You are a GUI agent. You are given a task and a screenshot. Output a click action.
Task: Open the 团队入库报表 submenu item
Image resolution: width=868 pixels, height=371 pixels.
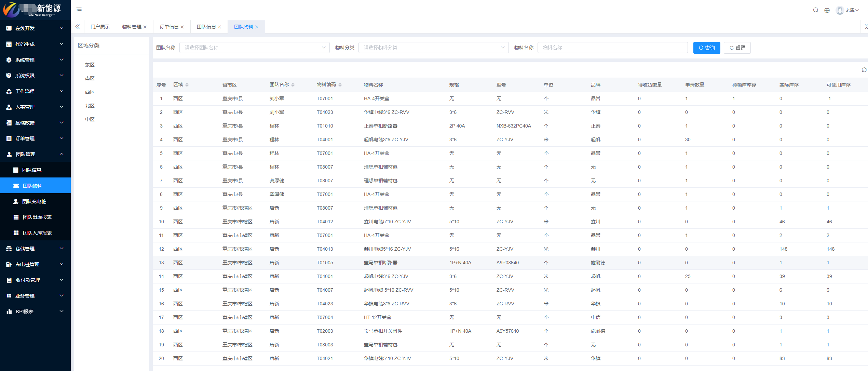tap(35, 233)
